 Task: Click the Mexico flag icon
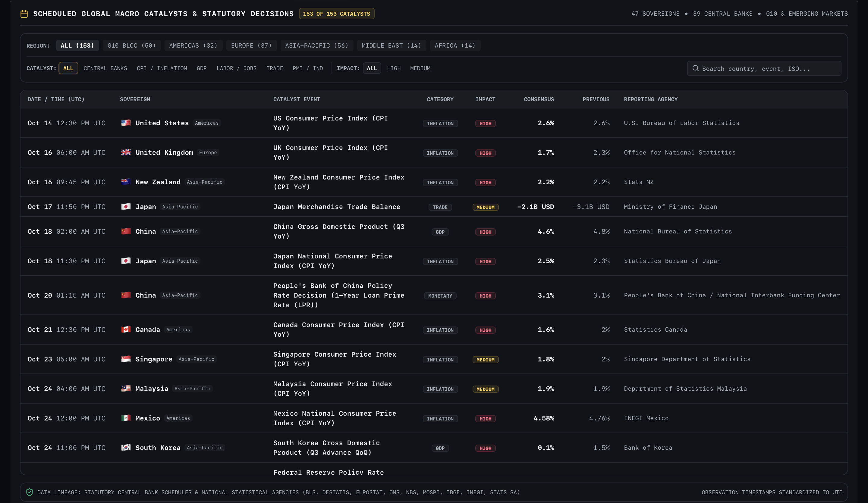pyautogui.click(x=126, y=418)
